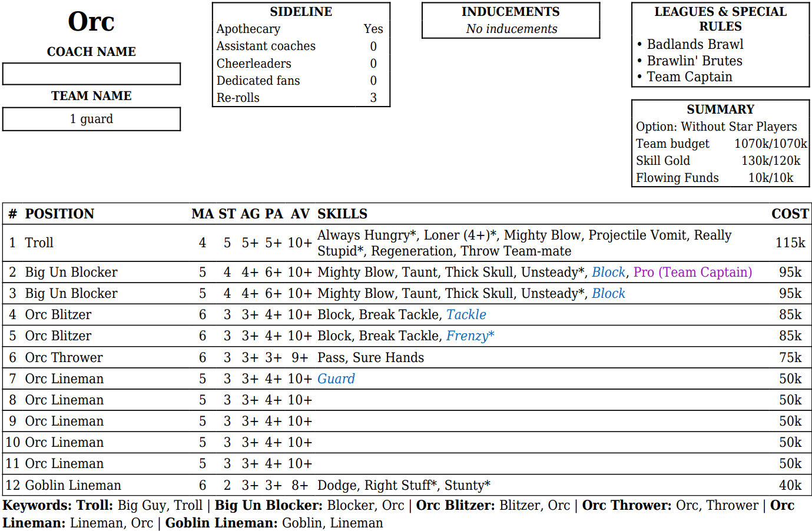Click the 'SIDELINE' box heading

click(x=301, y=12)
